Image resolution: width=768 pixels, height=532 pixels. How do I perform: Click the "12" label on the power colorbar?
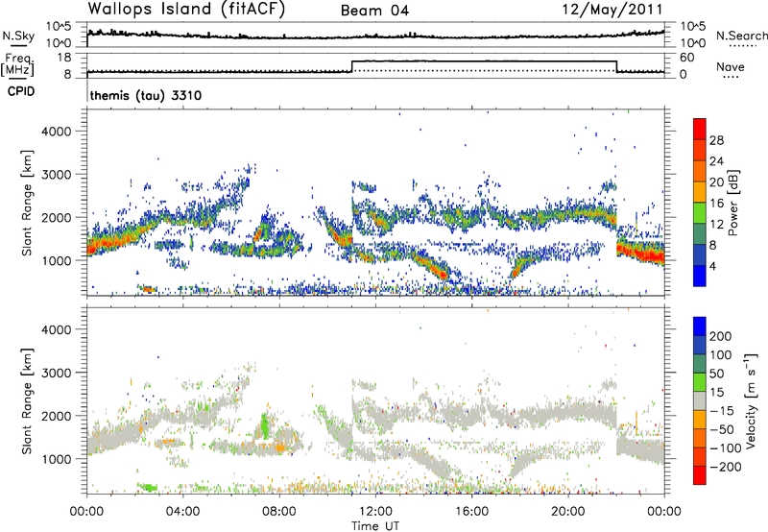(x=716, y=225)
